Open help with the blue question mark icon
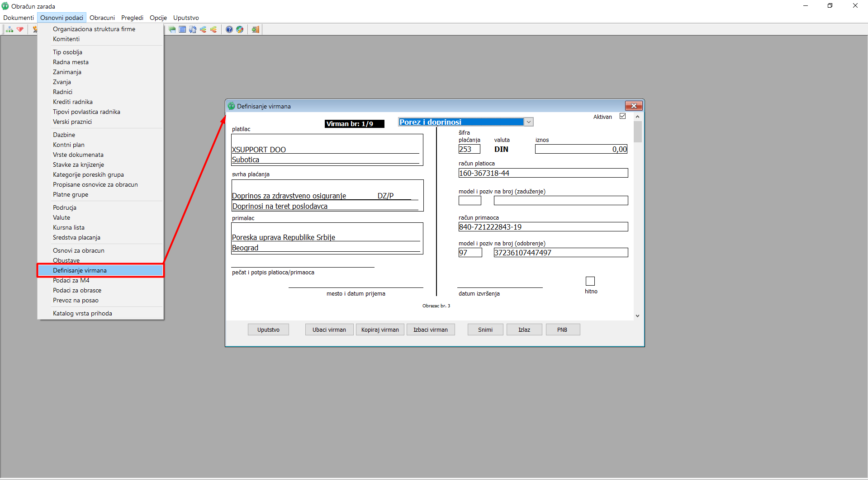 tap(229, 29)
